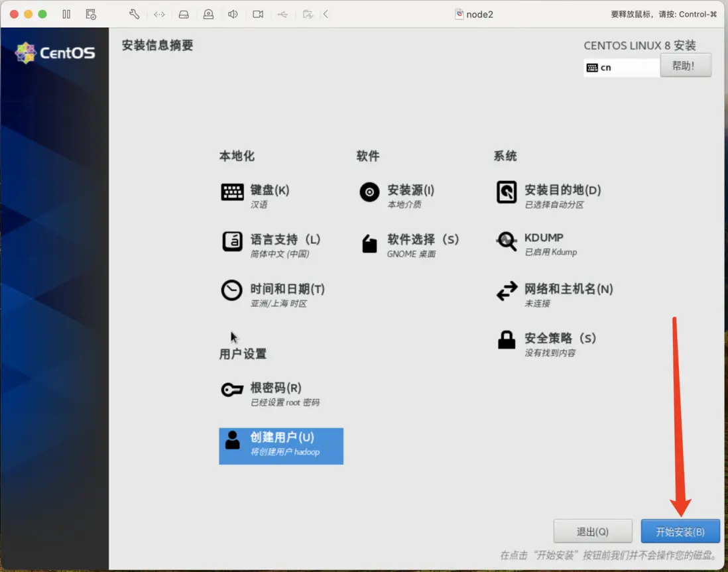This screenshot has width=728, height=572.
Task: Click the magnifier icon for KDUMP
Action: 507,241
